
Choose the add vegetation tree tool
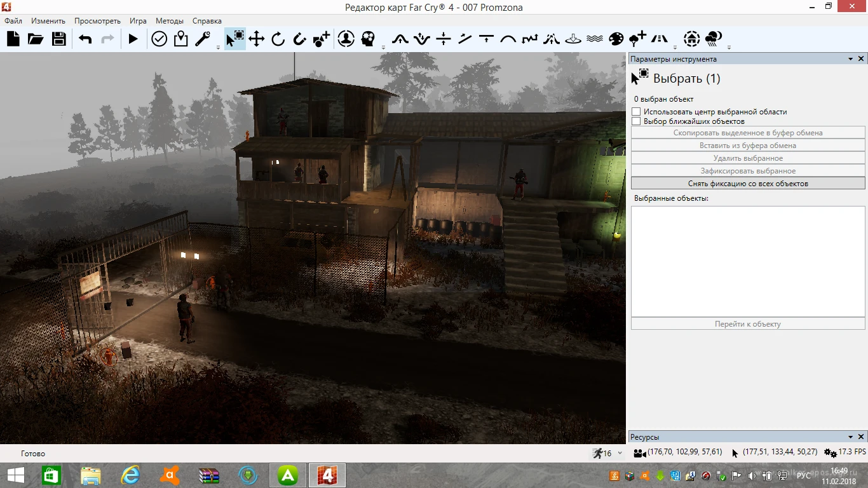(x=638, y=39)
